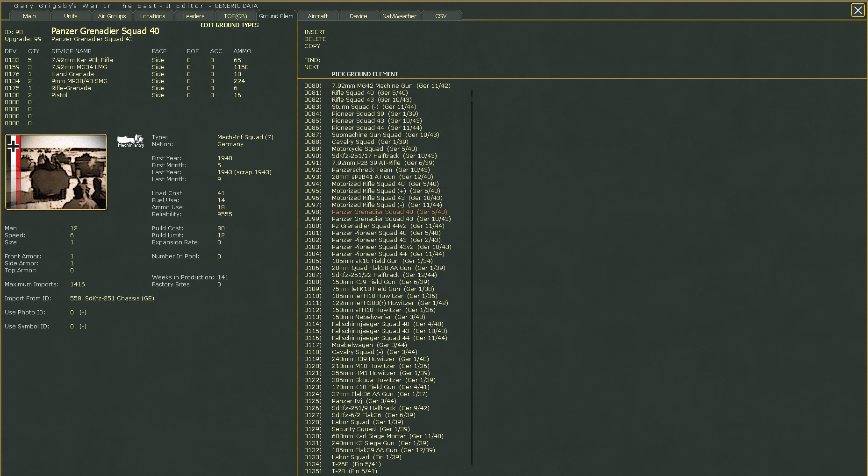The width and height of the screenshot is (868, 476).
Task: Edit the 7.92mm Kar 98k Rifle device
Action: tap(82, 60)
